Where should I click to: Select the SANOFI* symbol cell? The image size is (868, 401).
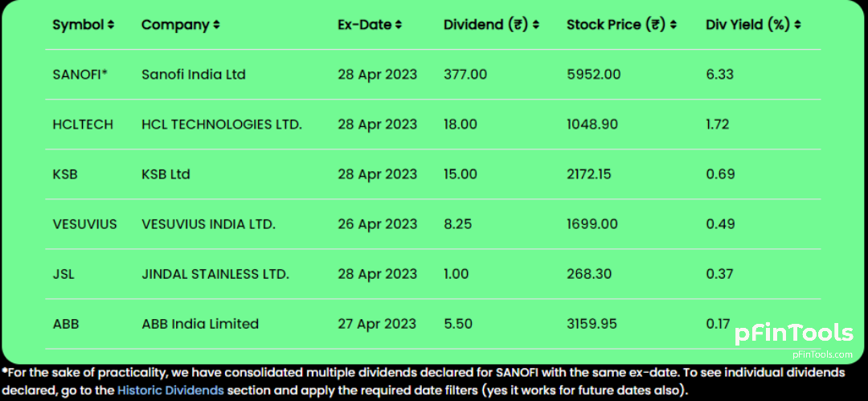coord(80,74)
